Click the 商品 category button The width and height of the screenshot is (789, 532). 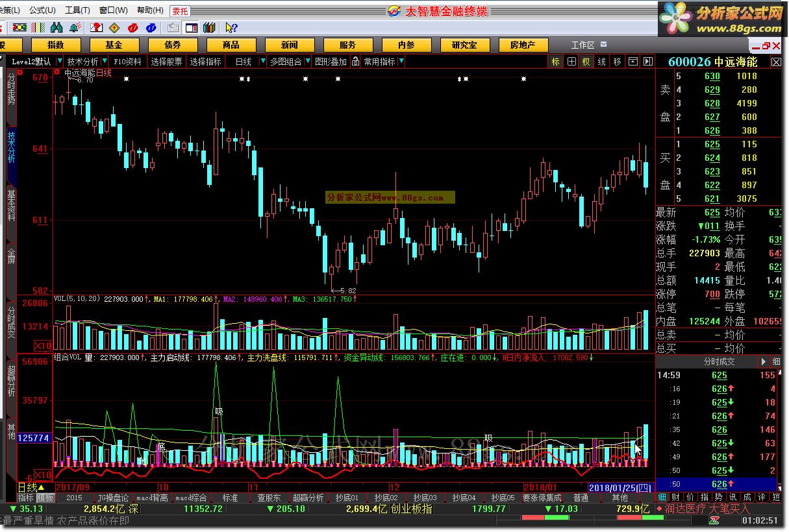tap(231, 45)
